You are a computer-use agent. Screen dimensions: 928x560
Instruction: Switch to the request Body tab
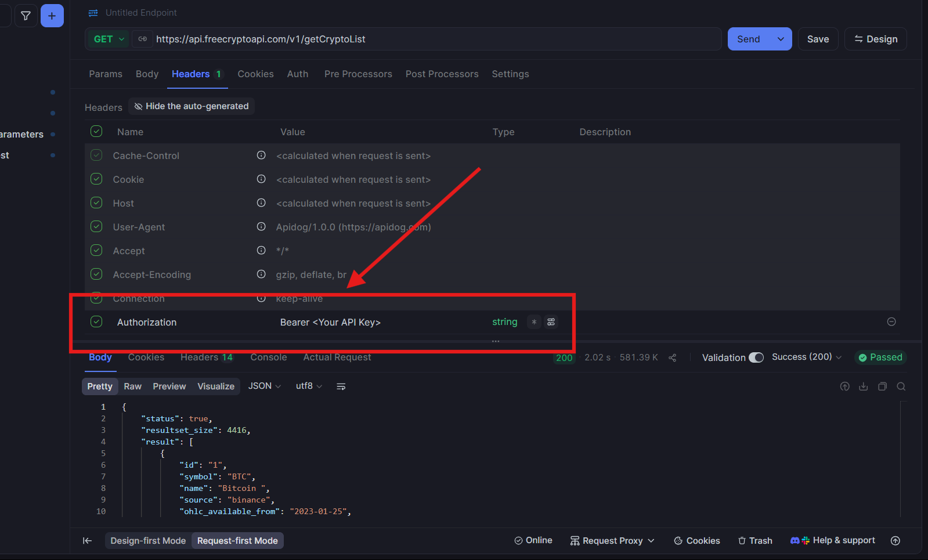tap(147, 74)
